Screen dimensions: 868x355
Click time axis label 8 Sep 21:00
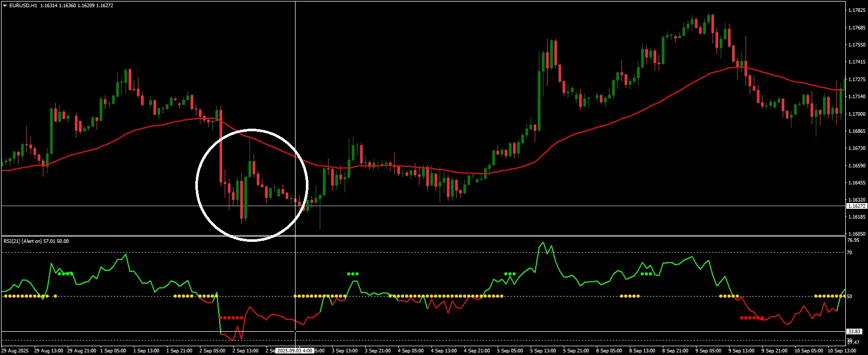[676, 351]
